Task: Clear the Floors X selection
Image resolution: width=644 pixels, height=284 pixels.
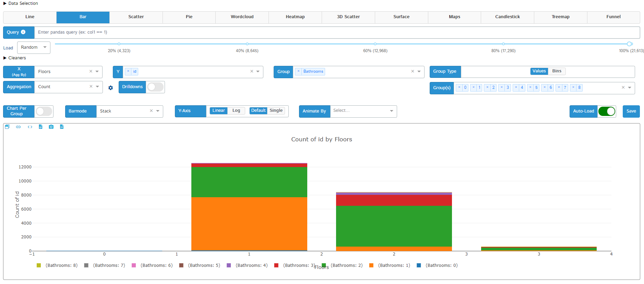Action: coord(91,71)
